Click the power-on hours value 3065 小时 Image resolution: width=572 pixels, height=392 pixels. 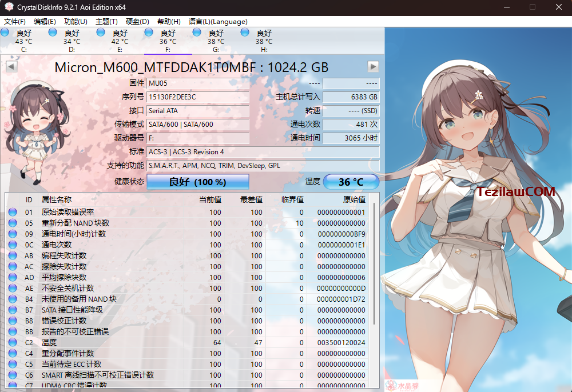tap(351, 138)
